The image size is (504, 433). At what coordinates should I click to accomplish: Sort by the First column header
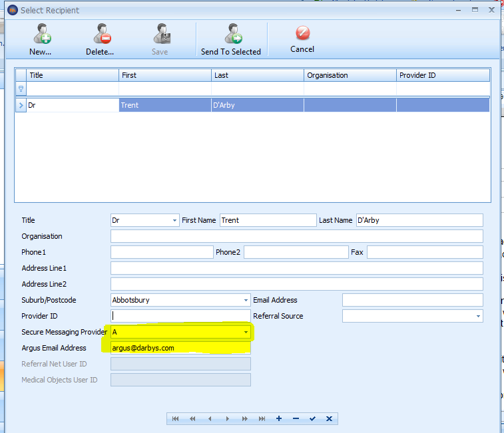tap(165, 75)
